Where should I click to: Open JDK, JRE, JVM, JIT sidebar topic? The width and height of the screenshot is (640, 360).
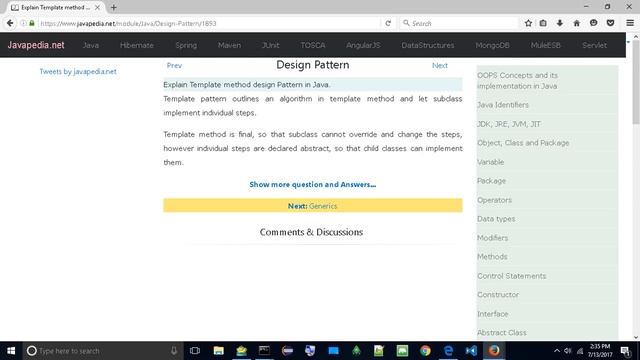pyautogui.click(x=509, y=124)
